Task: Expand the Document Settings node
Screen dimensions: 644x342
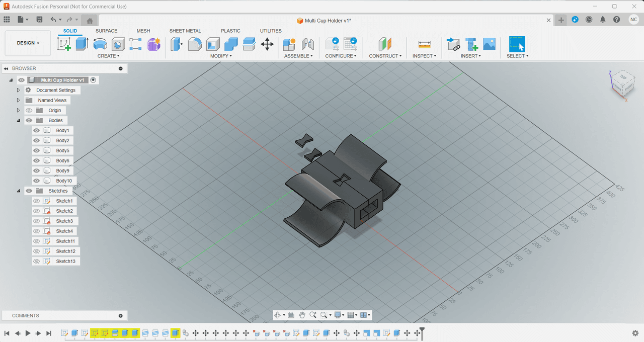Action: point(19,90)
